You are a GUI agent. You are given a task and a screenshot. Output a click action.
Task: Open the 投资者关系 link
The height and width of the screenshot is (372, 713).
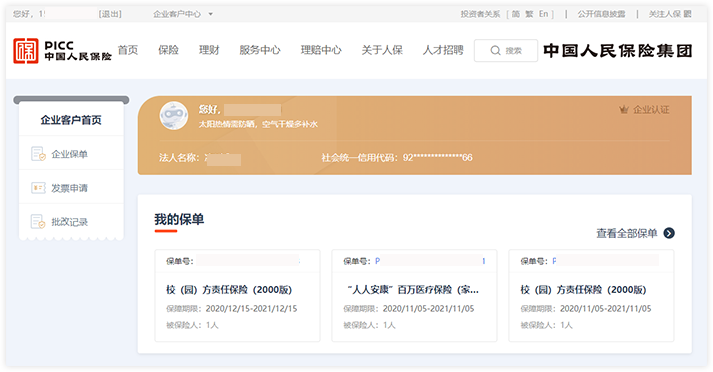click(x=480, y=14)
